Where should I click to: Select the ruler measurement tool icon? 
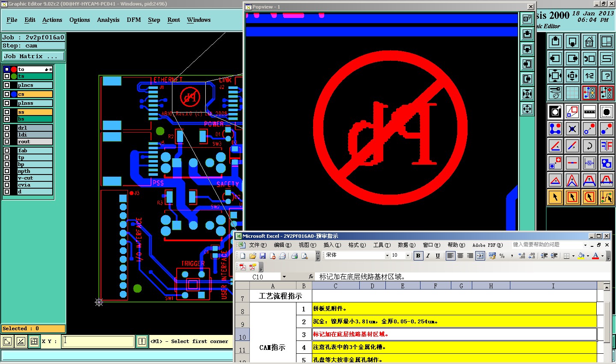click(589, 112)
